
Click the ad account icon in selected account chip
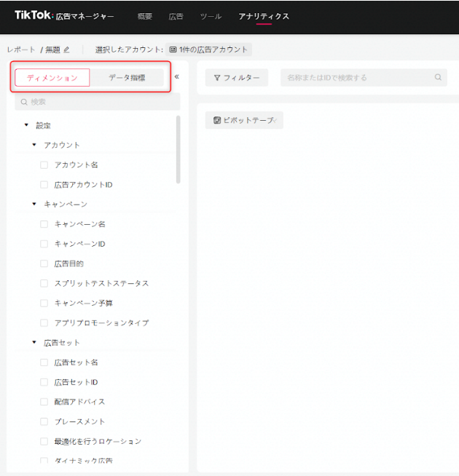(x=173, y=50)
